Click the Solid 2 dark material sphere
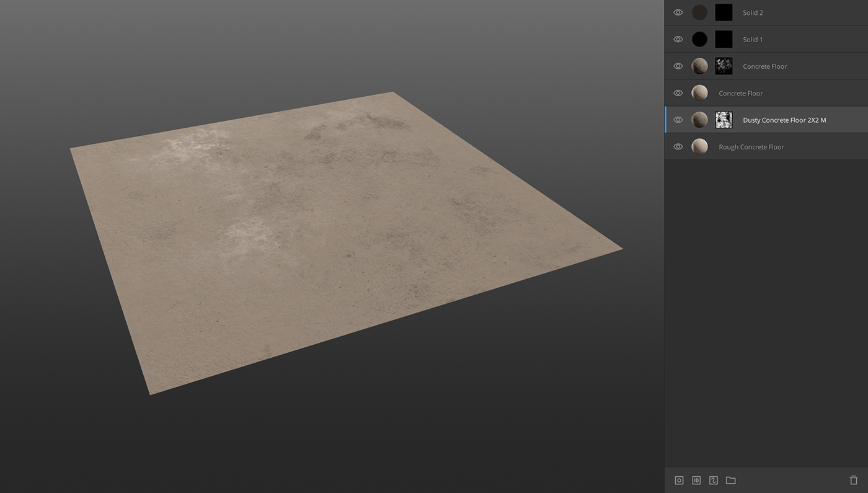 (x=699, y=12)
